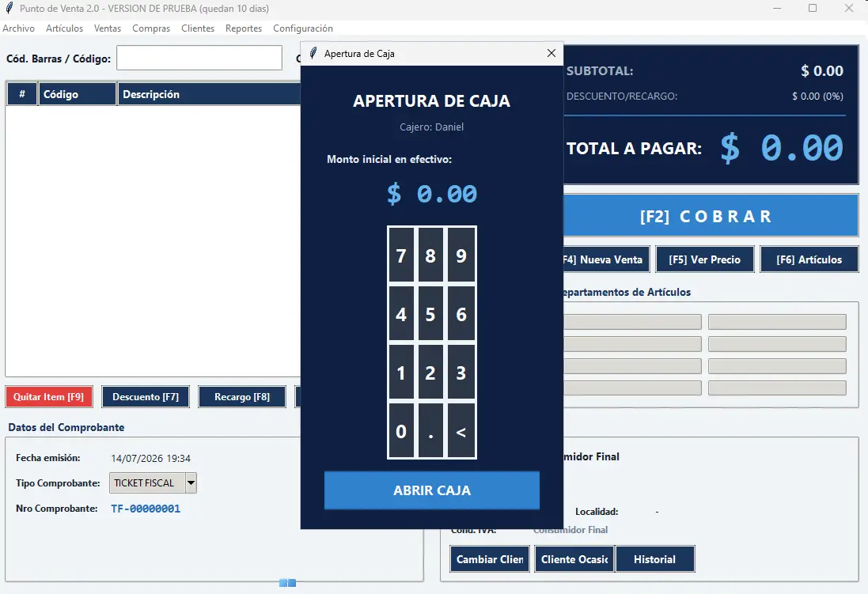Tap keypad digit 8
The image size is (868, 594).
click(430, 255)
